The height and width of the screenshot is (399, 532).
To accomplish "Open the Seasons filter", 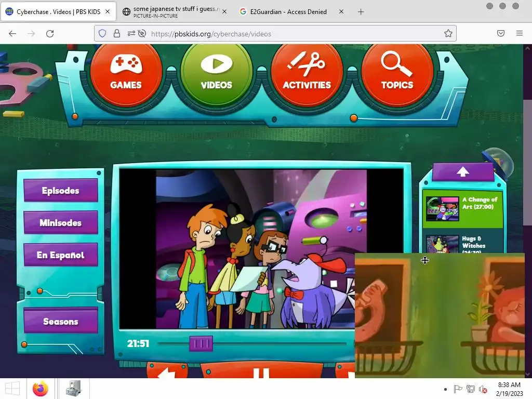I will [61, 321].
